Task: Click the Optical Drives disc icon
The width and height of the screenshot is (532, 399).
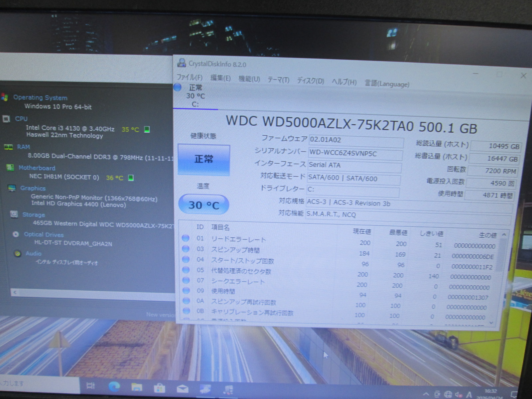Action: (x=16, y=234)
